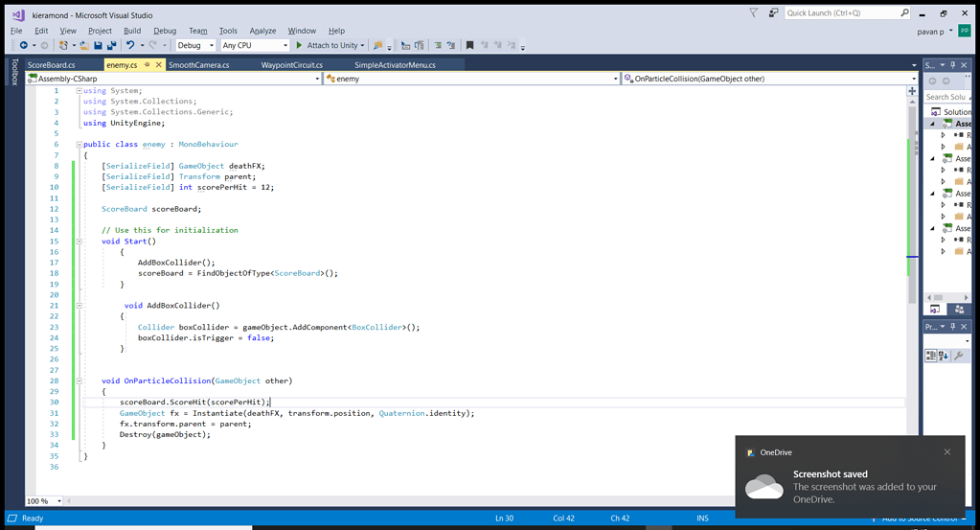This screenshot has height=530, width=980.
Task: Click the notifications flag icon
Action: coord(753,13)
